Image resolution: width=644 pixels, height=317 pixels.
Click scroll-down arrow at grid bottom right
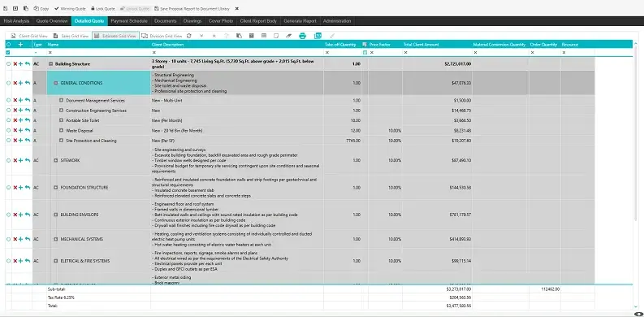[x=636, y=306]
